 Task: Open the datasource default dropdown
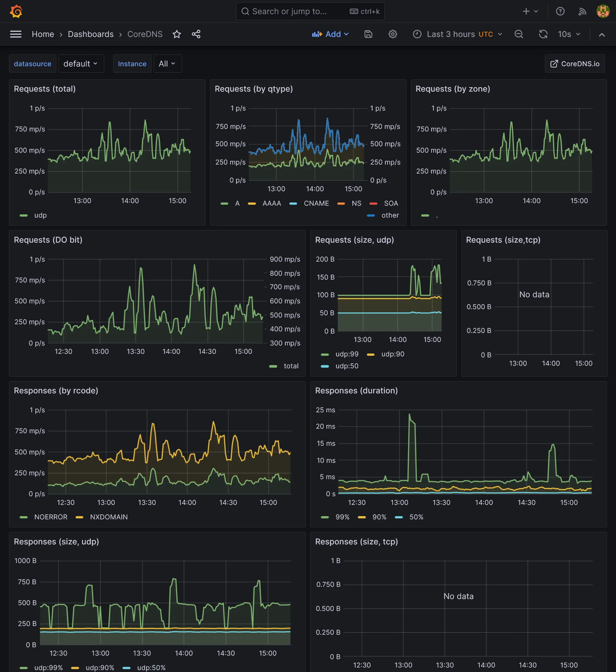[81, 64]
